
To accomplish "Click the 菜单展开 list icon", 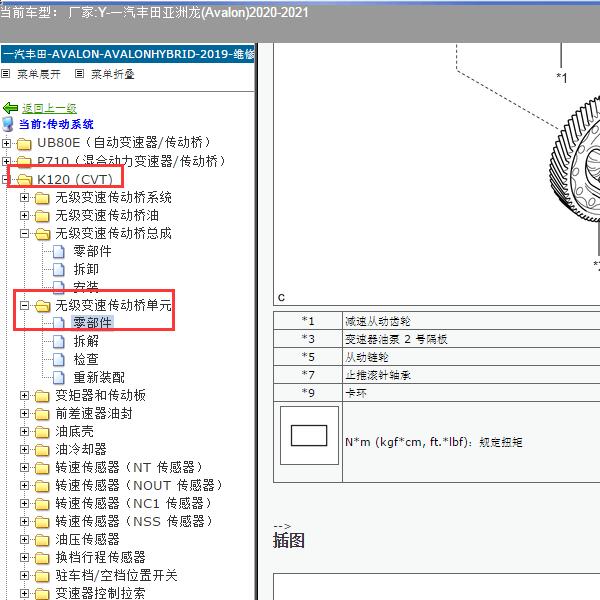I will coord(5,73).
